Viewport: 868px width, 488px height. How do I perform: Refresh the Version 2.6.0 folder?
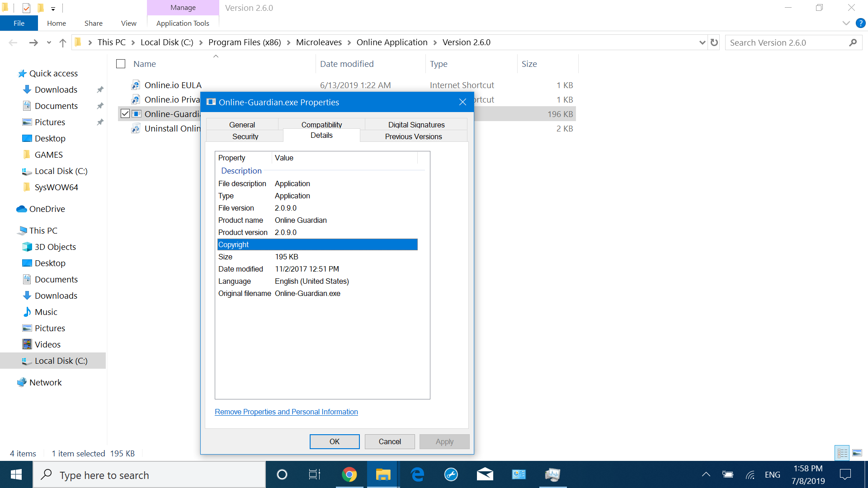[714, 42]
